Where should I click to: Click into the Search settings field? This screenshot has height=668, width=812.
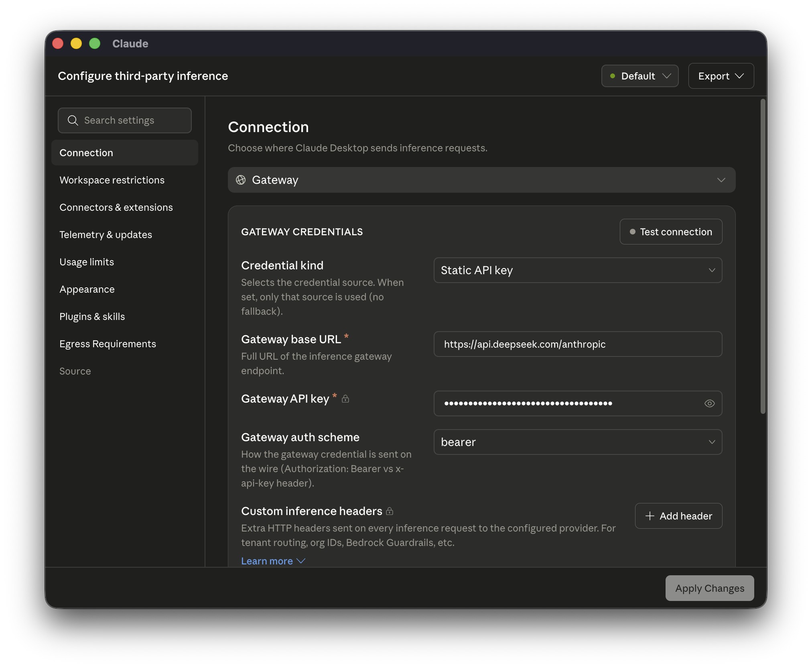pos(125,120)
